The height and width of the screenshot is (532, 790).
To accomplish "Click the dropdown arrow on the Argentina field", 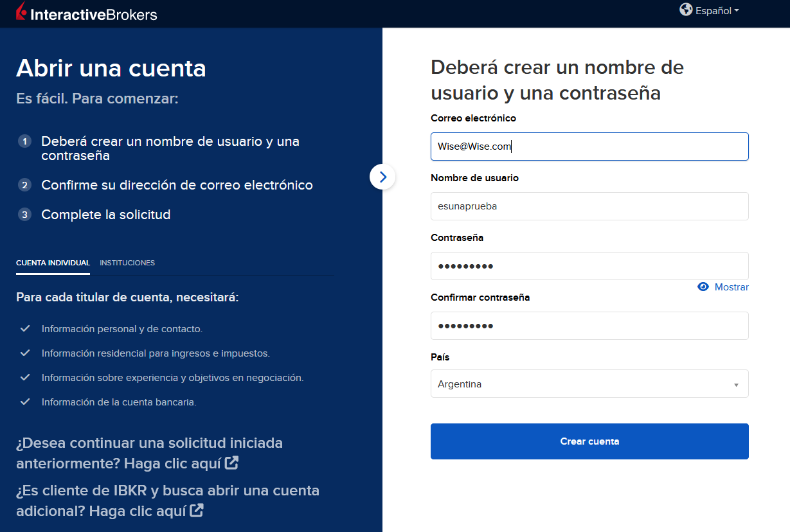I will 737,383.
